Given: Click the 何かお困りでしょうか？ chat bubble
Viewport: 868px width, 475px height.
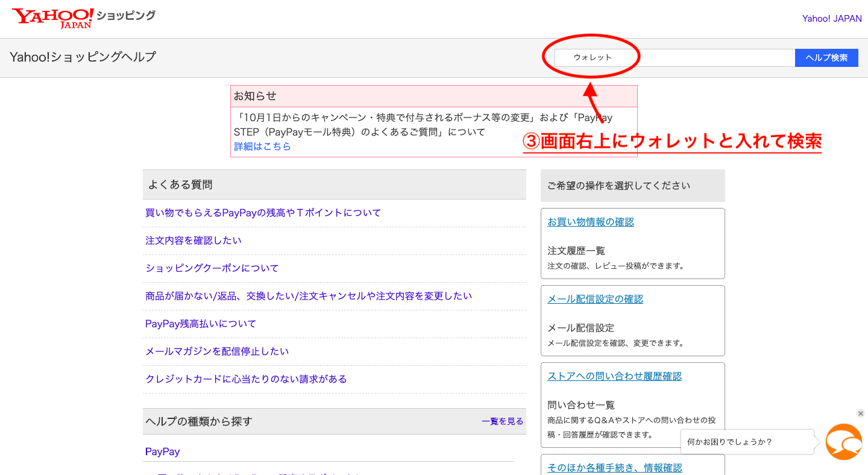Looking at the screenshot, I should (x=747, y=442).
